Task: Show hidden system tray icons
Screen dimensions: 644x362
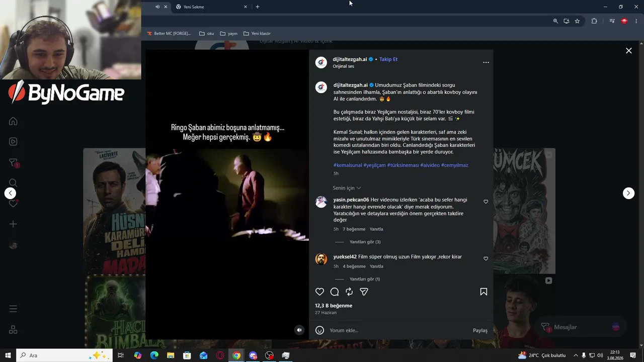Action: point(576,355)
